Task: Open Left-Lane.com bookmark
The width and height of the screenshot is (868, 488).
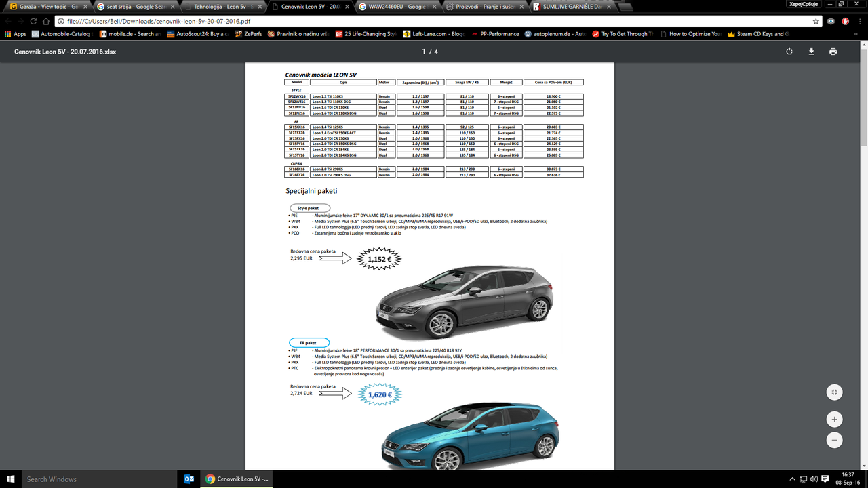Action: pyautogui.click(x=434, y=34)
